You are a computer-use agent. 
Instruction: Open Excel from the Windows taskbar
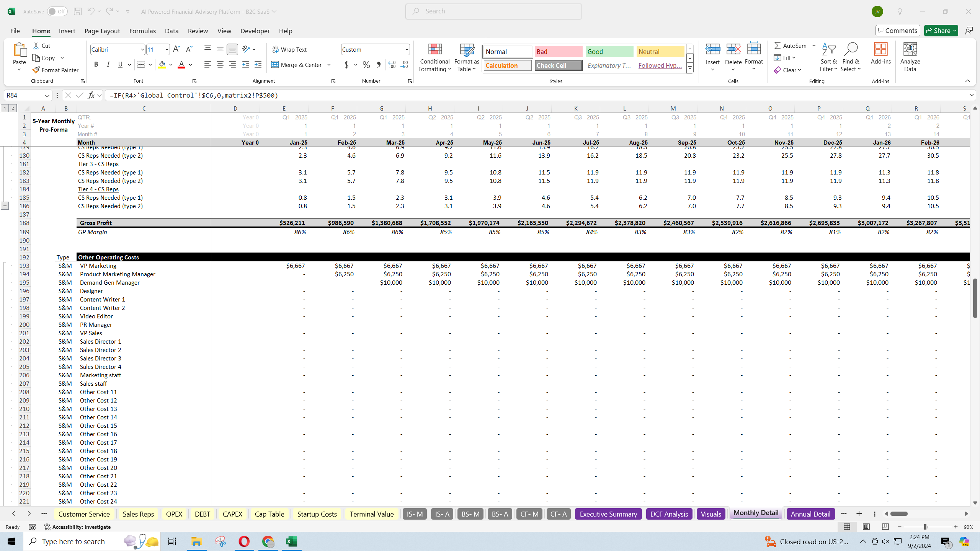point(292,541)
